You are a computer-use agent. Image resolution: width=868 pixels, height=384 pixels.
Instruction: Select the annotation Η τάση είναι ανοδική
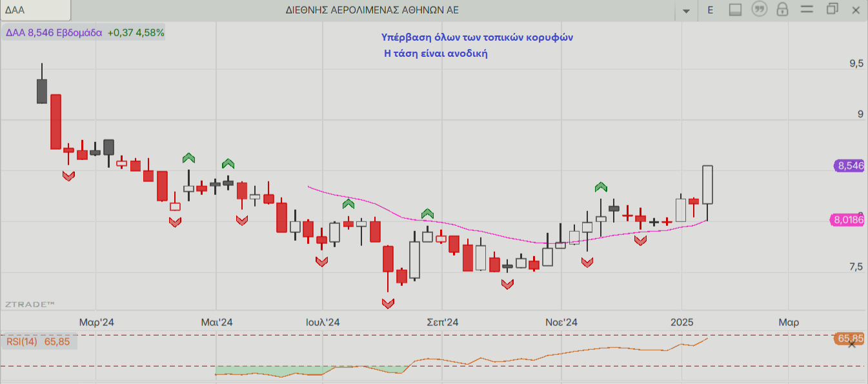436,54
